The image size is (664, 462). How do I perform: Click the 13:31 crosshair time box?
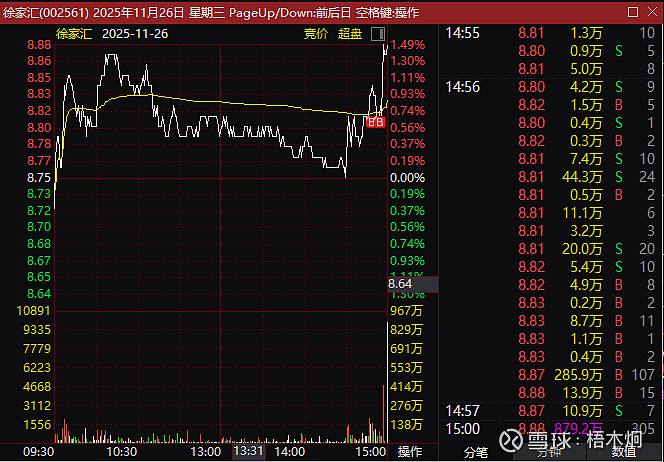[249, 451]
